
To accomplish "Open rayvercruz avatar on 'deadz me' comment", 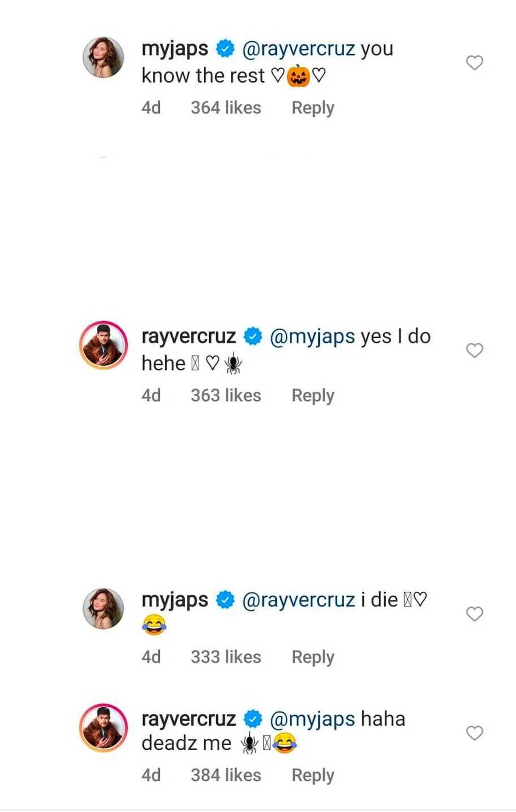I will point(103,728).
